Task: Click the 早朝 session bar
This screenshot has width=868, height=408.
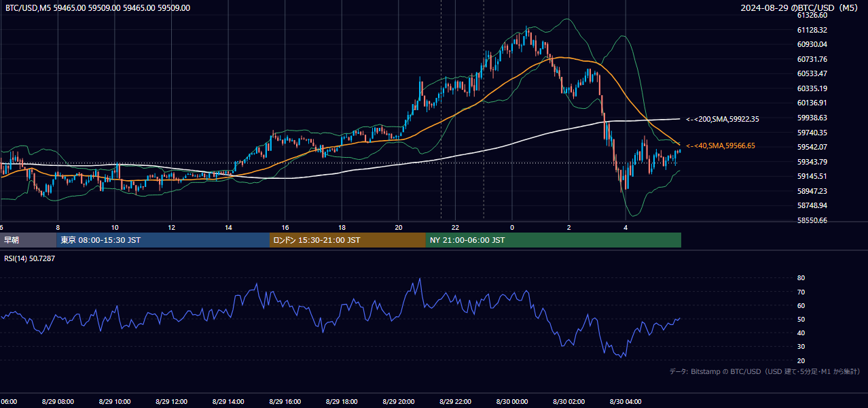Action: pos(28,240)
